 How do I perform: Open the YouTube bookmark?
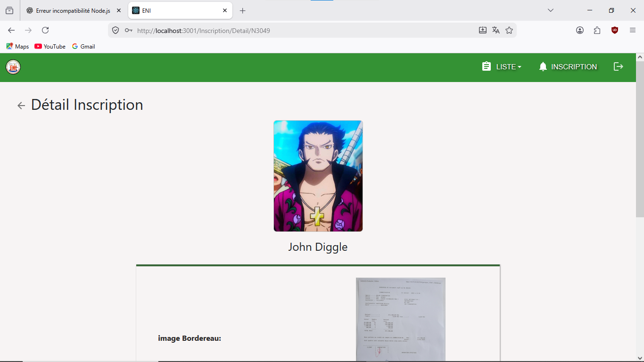pyautogui.click(x=50, y=46)
